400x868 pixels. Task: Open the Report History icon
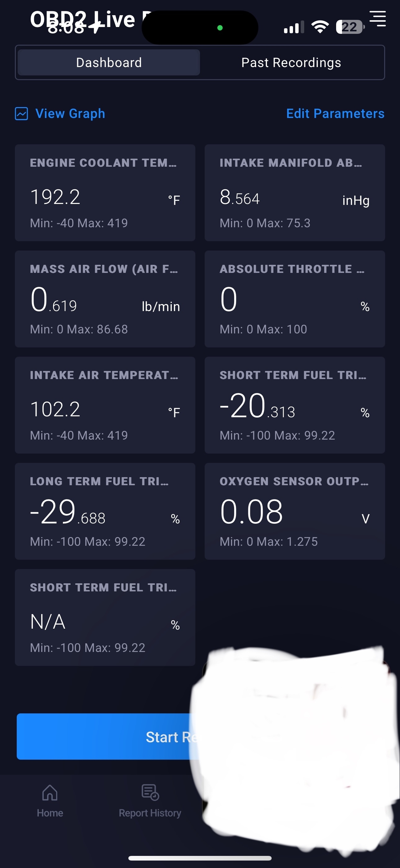(150, 793)
